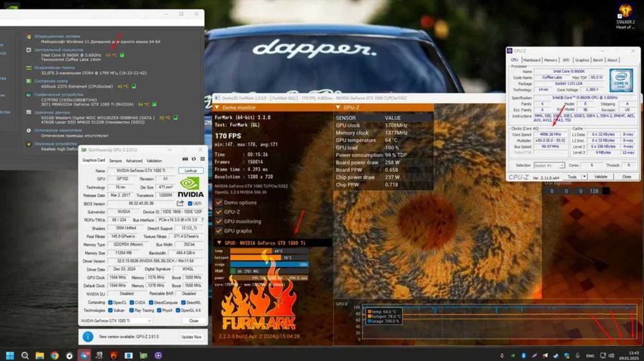Toggle the DirectCompute checkbox
Viewport: 644px width, 361px height.
click(151, 302)
